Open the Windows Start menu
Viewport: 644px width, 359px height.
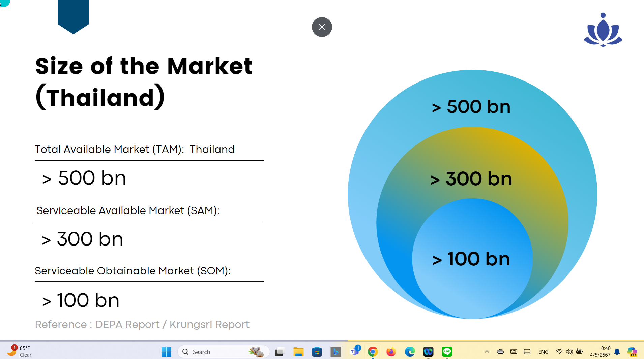pos(166,352)
